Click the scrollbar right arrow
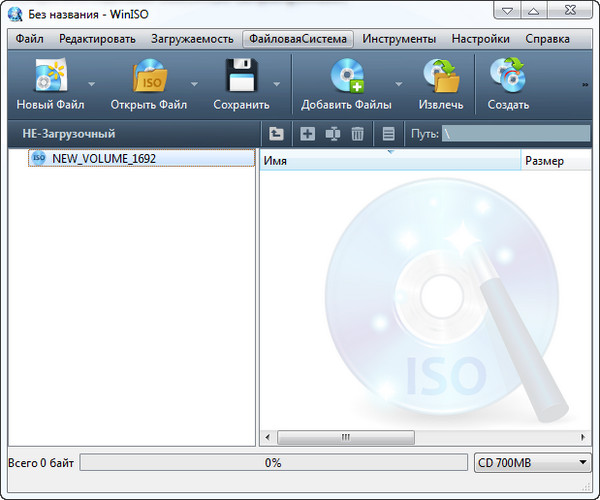The image size is (600, 500). [x=583, y=437]
